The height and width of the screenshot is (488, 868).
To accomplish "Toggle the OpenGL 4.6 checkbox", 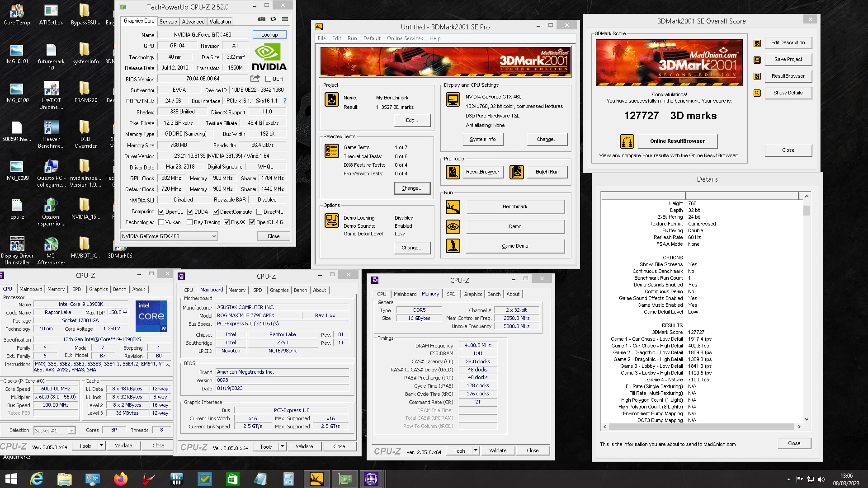I will (x=252, y=222).
